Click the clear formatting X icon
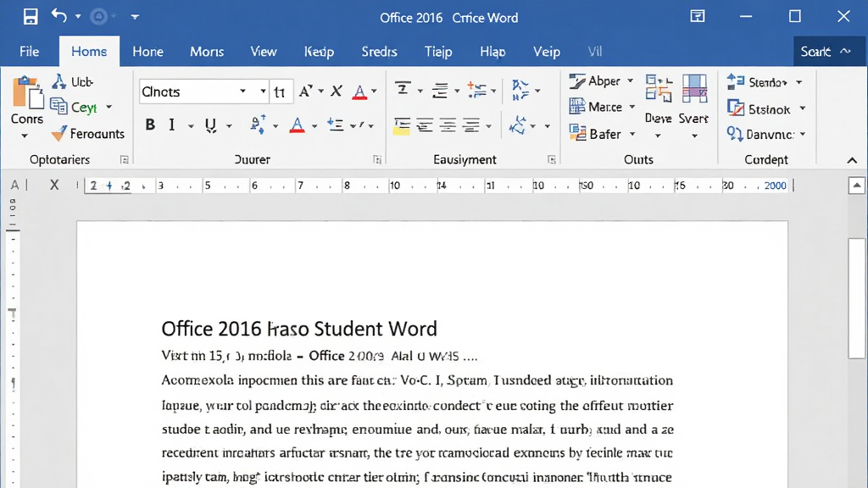 coord(336,91)
